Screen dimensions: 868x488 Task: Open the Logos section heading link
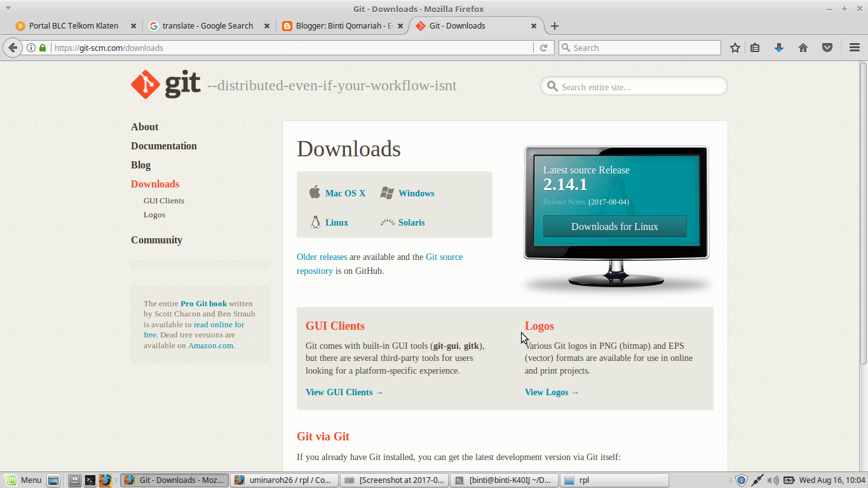tap(539, 326)
